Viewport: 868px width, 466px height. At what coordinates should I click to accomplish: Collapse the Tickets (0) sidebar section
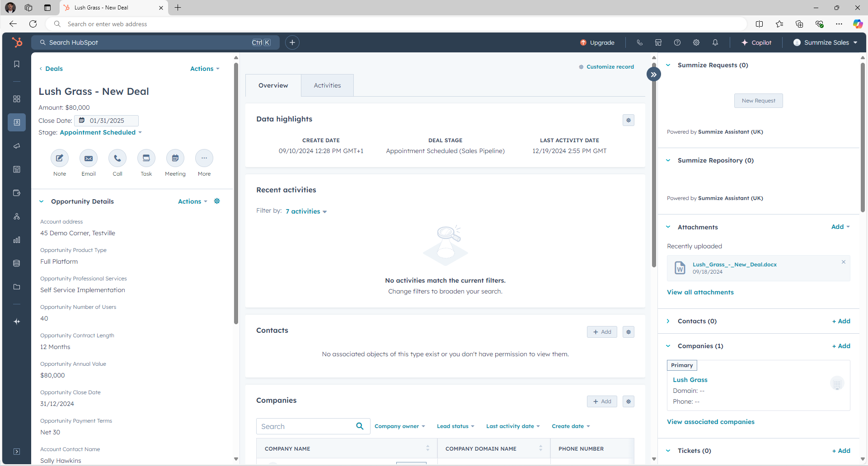pos(668,451)
